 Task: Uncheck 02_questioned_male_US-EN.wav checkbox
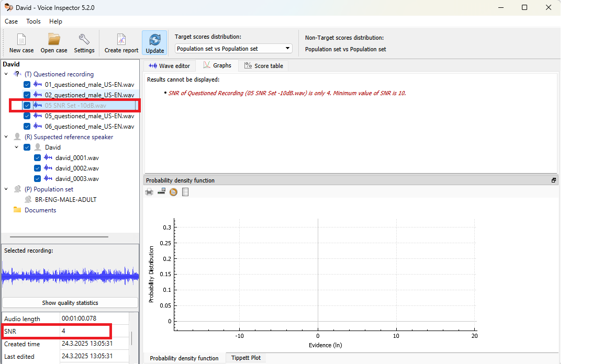pyautogui.click(x=27, y=95)
